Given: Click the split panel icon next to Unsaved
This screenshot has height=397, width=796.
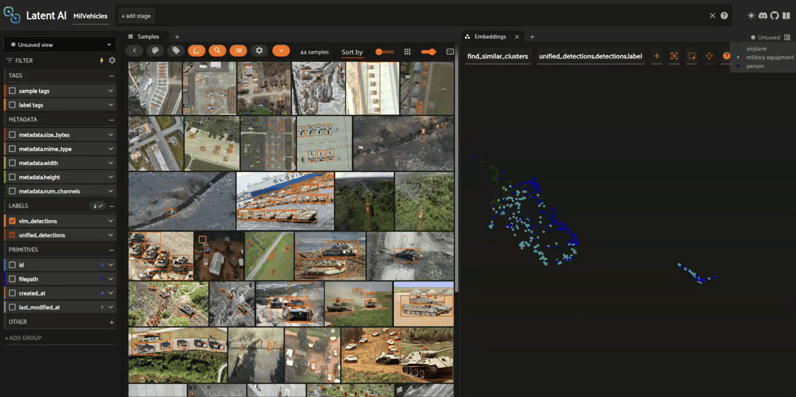Looking at the screenshot, I should coord(787,37).
